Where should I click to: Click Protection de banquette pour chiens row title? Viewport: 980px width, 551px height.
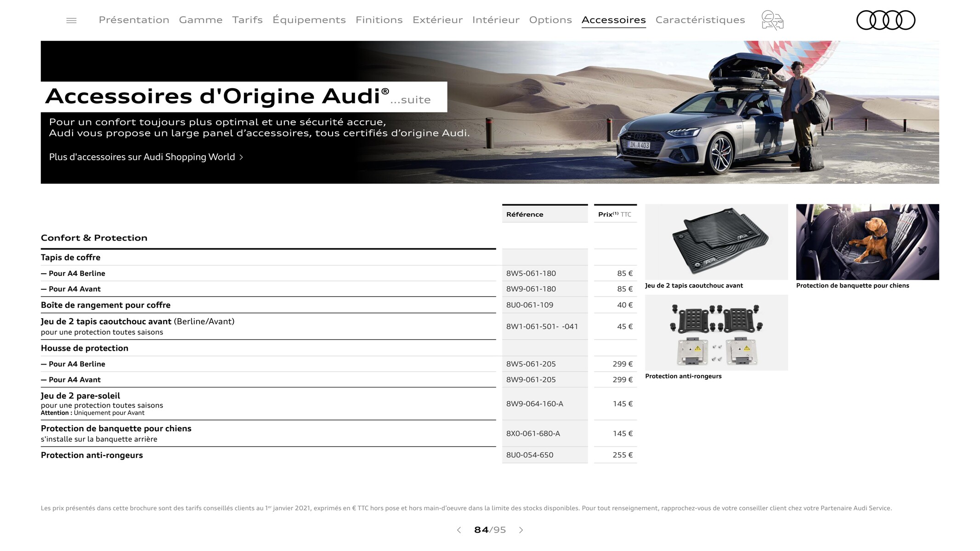116,428
